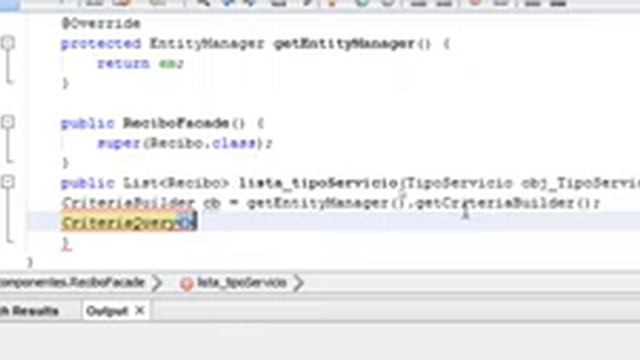Click the 'return em;' statement

tap(140, 63)
